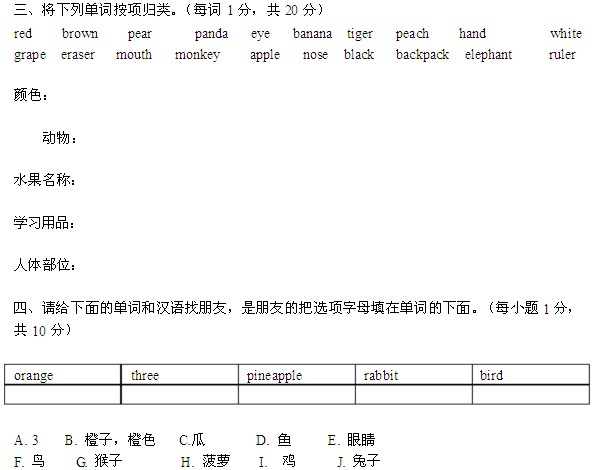The image size is (597, 470).
Task: Click the 人体部位 category label
Action: click(x=44, y=265)
